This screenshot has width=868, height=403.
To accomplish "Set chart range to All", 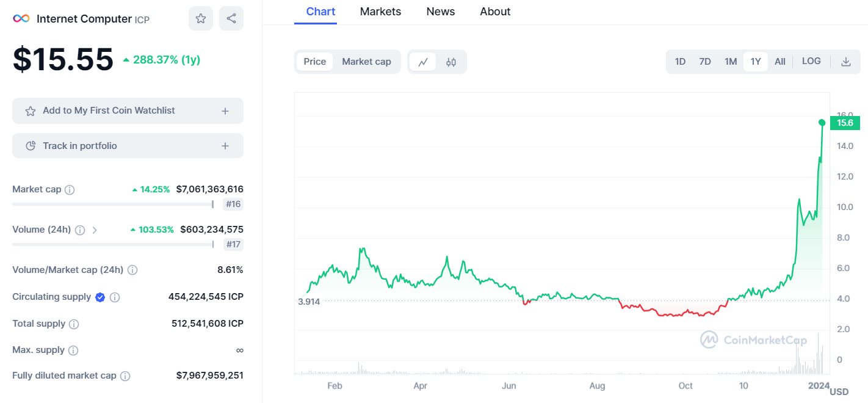I will pos(780,62).
